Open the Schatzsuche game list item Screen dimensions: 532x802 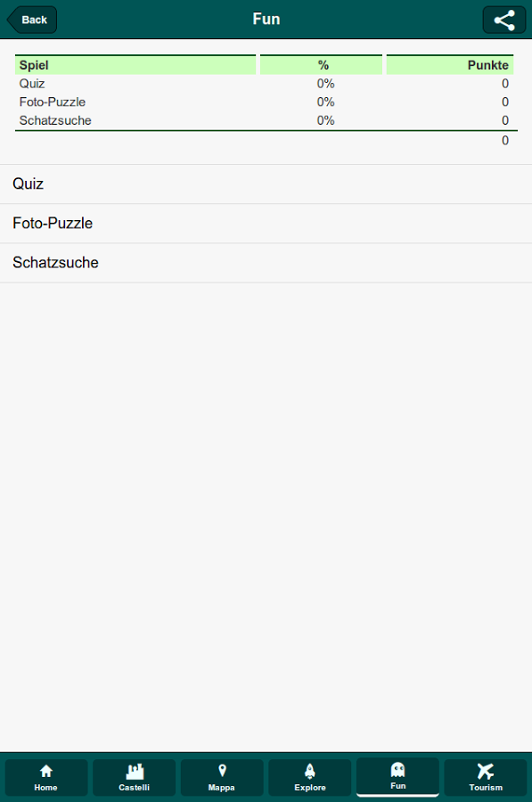(x=266, y=263)
